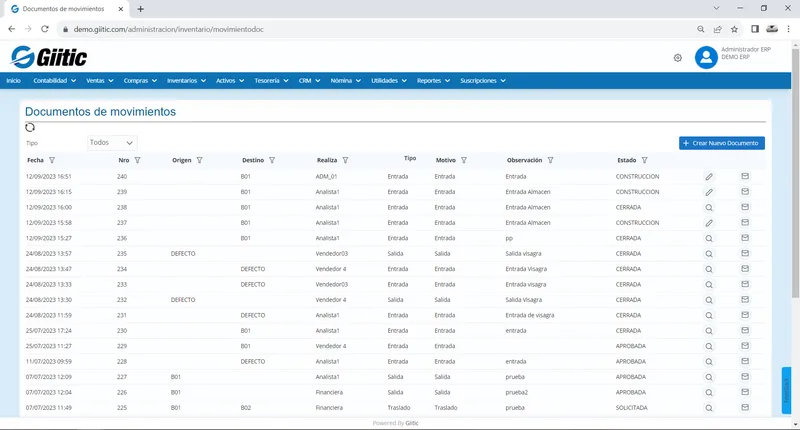Filter the Realiza column
800x430 pixels.
(345, 160)
